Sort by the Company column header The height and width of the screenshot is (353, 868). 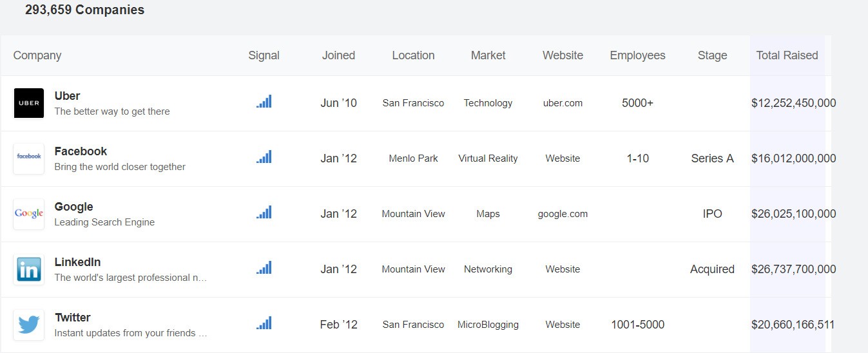pos(37,55)
